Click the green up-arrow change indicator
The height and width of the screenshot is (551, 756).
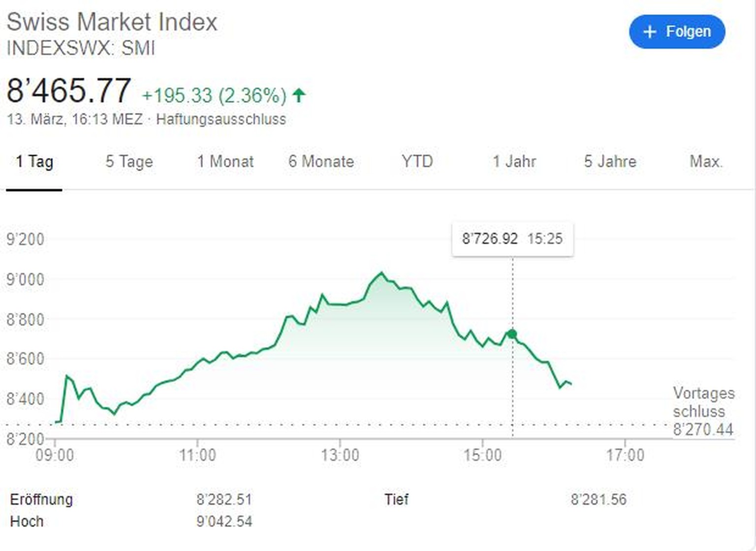[299, 94]
